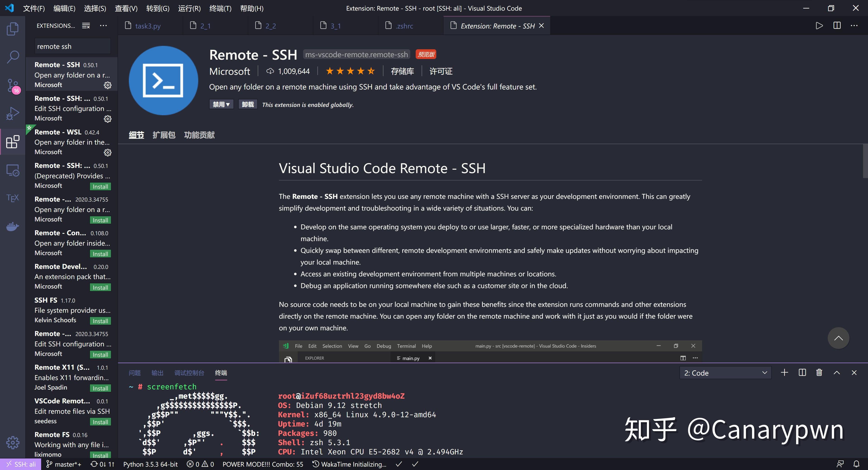The image size is (868, 470).
Task: Open gear for Remote - SSH: Editing extension
Action: click(108, 119)
